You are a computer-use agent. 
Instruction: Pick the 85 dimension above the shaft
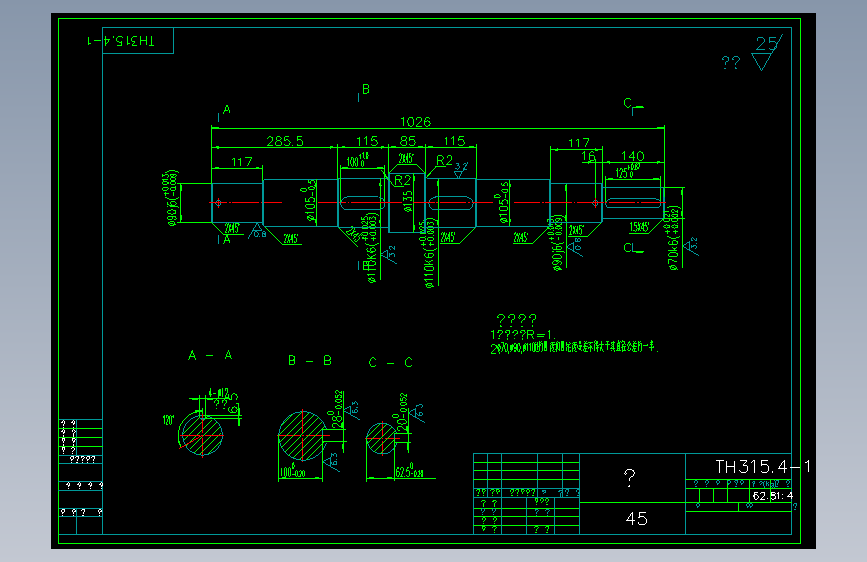408,141
